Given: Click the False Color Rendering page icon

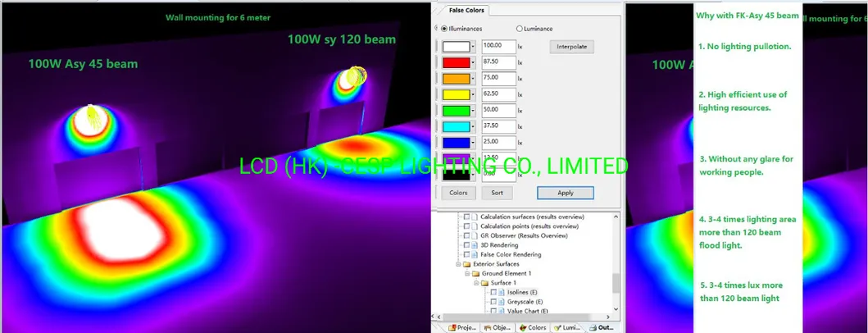Looking at the screenshot, I should point(475,254).
